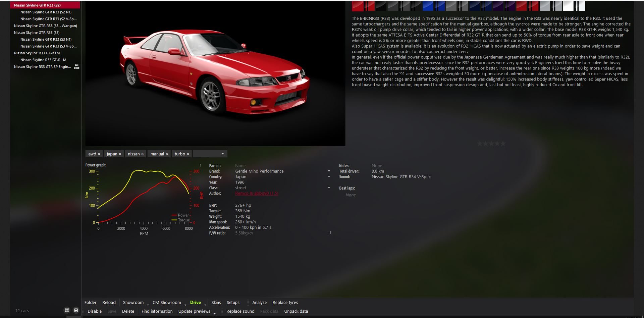The height and width of the screenshot is (318, 644).
Task: Open the Setups manager
Action: click(233, 303)
